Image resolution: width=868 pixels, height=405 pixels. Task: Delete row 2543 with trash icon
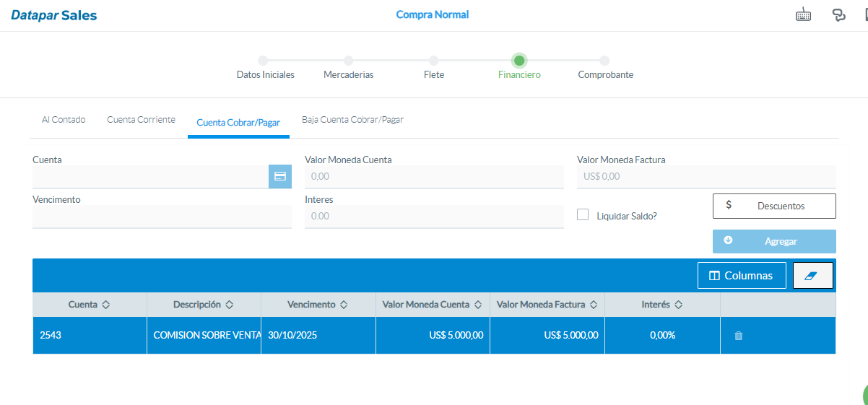(738, 336)
